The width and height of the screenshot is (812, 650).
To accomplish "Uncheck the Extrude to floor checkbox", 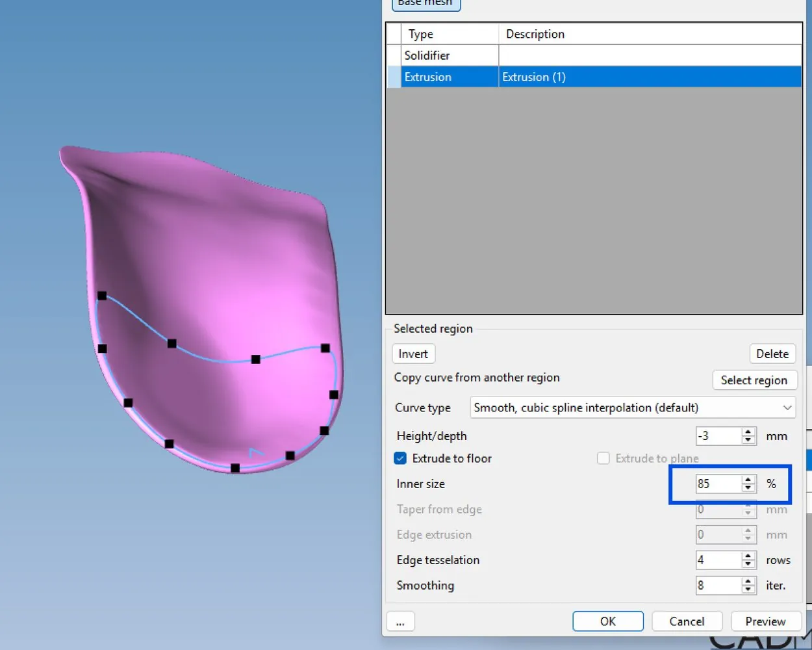I will pyautogui.click(x=400, y=458).
